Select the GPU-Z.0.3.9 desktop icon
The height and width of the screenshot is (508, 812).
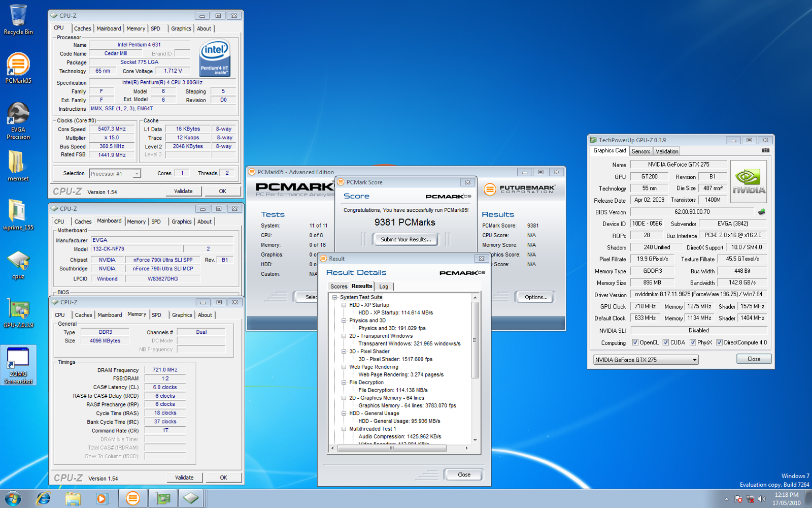click(x=18, y=313)
